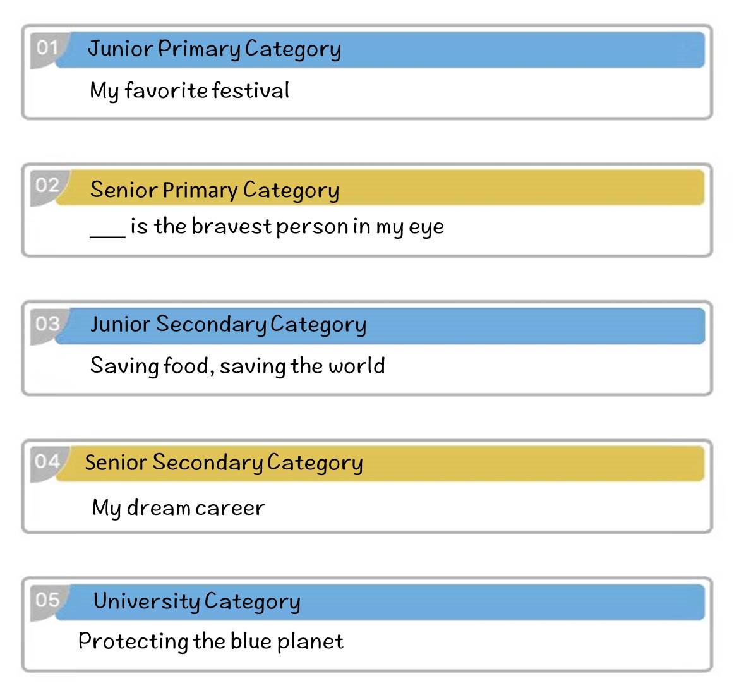Click the 01 number badge

pyautogui.click(x=47, y=49)
